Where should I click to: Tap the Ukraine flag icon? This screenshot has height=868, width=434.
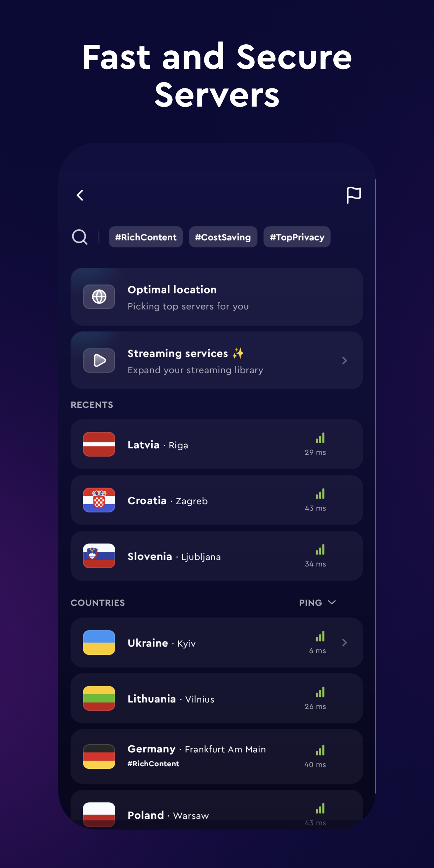tap(99, 642)
